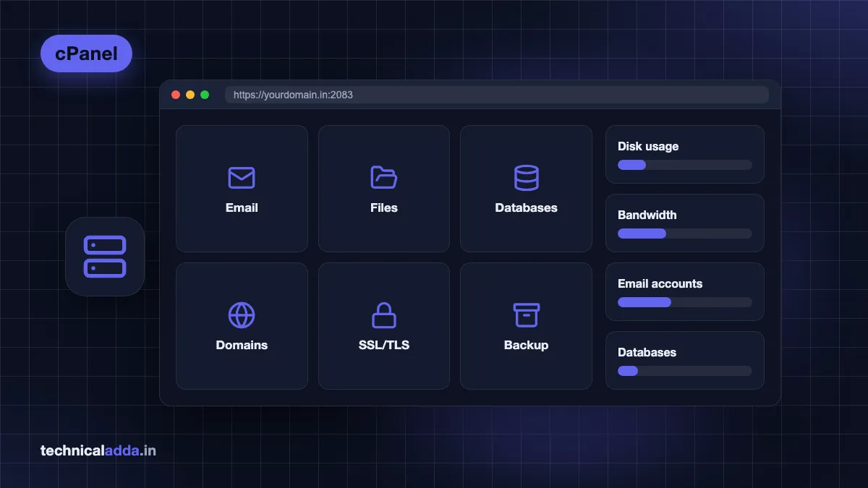Click the Backup tile label
Screen dimensions: 868x488
526,345
